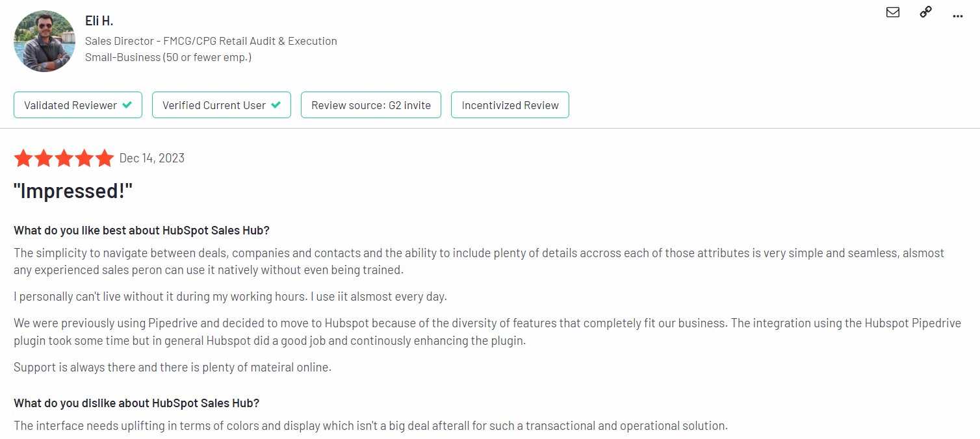Toggle the Incentivized Review badge
This screenshot has width=980, height=439.
[x=509, y=105]
